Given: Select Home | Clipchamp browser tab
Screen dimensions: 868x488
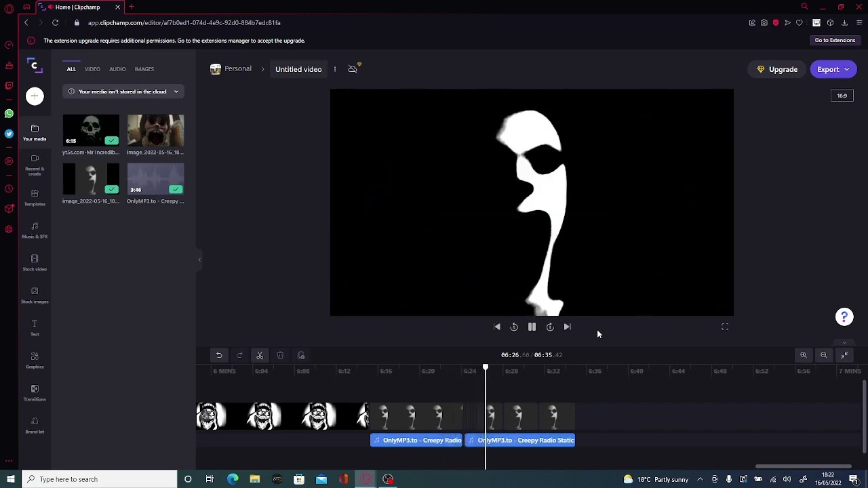Looking at the screenshot, I should tap(80, 7).
